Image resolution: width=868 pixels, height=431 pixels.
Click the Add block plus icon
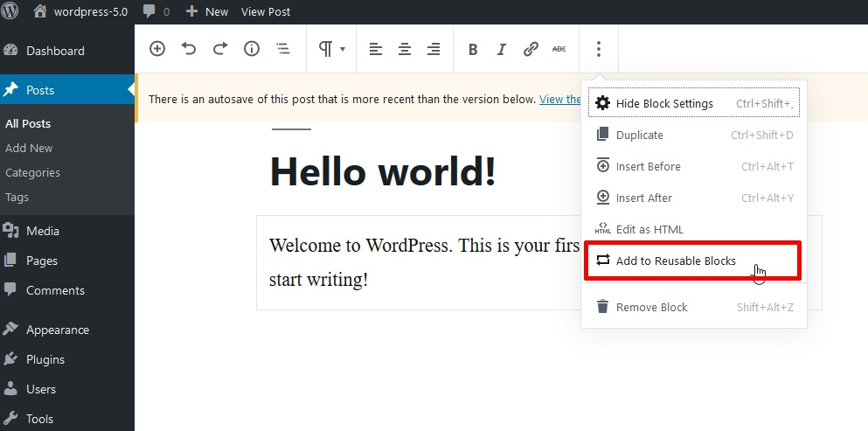157,49
